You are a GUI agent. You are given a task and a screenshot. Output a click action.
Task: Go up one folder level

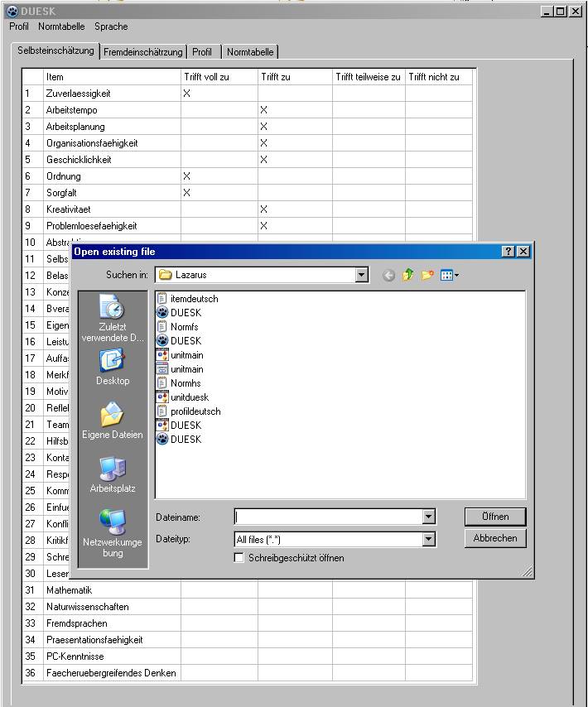(408, 275)
